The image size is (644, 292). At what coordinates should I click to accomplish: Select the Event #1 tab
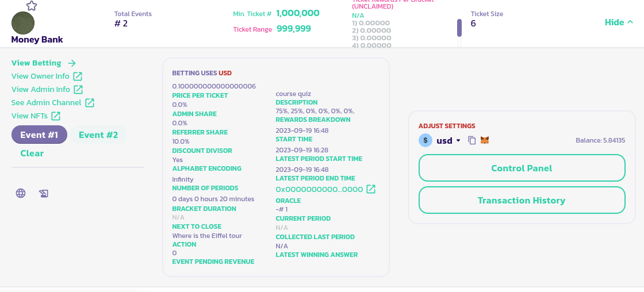click(39, 135)
